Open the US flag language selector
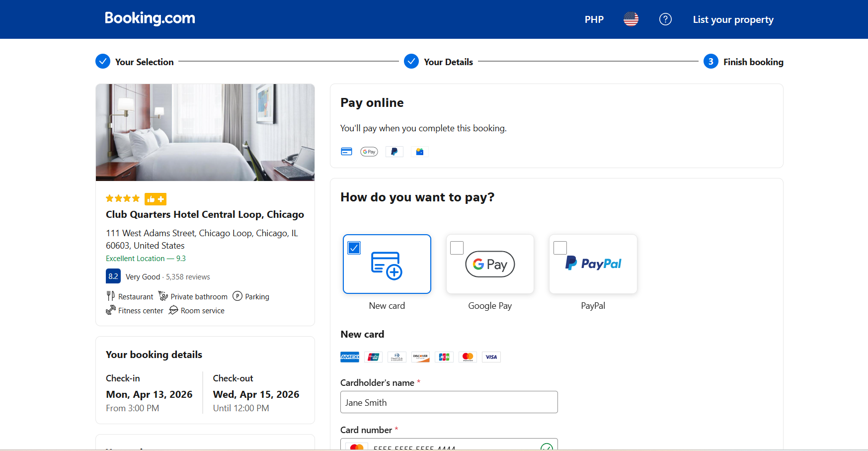Viewport: 868px width, 451px height. pos(631,19)
